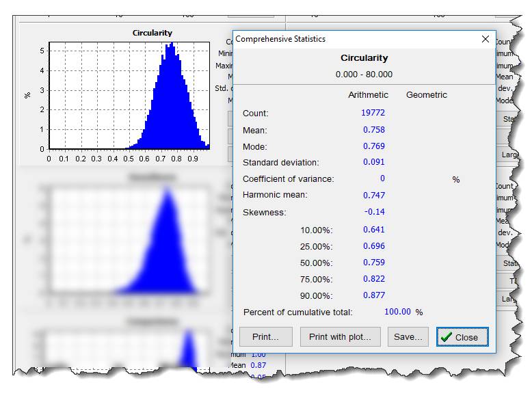Click the Circularity histogram plot in background window
The width and height of the screenshot is (532, 400).
[129, 96]
